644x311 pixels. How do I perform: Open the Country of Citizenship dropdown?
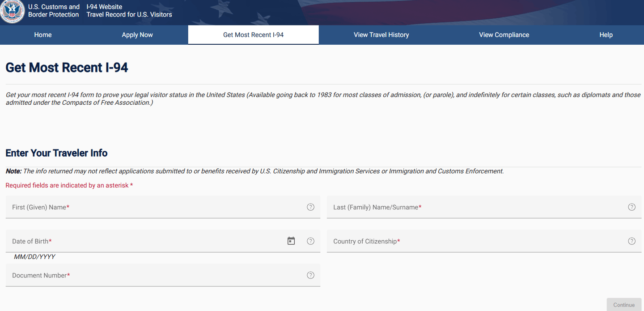(474, 241)
